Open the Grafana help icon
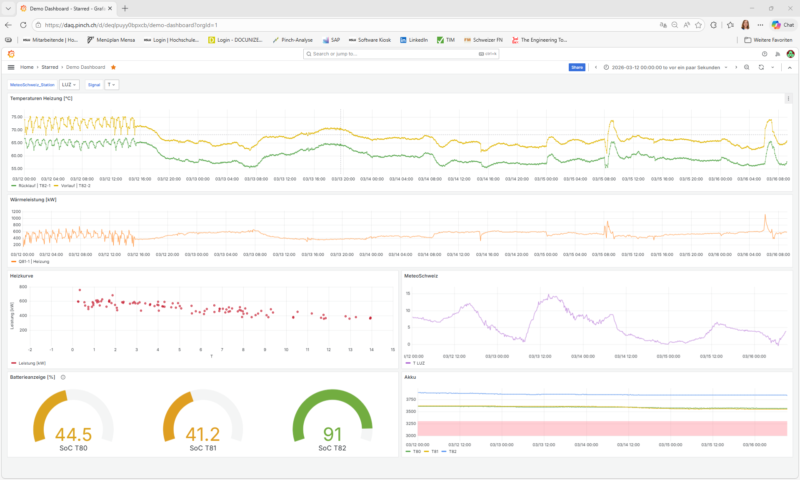This screenshot has height=480, width=800. pyautogui.click(x=764, y=54)
